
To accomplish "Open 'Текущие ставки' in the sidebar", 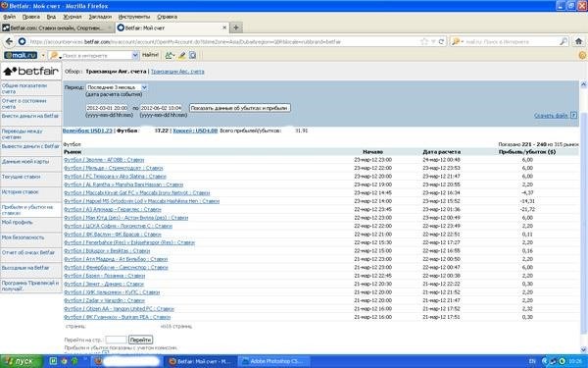I will pos(21,177).
